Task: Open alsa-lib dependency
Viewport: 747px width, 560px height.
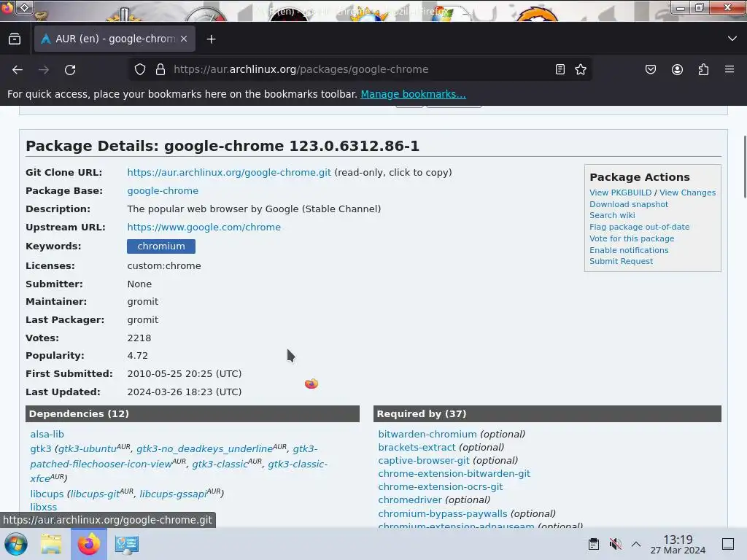Action: click(47, 435)
